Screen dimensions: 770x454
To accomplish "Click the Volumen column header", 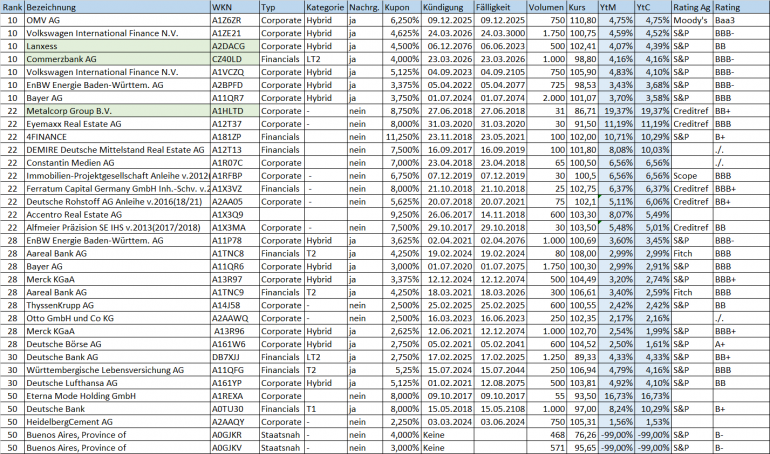I will [x=547, y=7].
